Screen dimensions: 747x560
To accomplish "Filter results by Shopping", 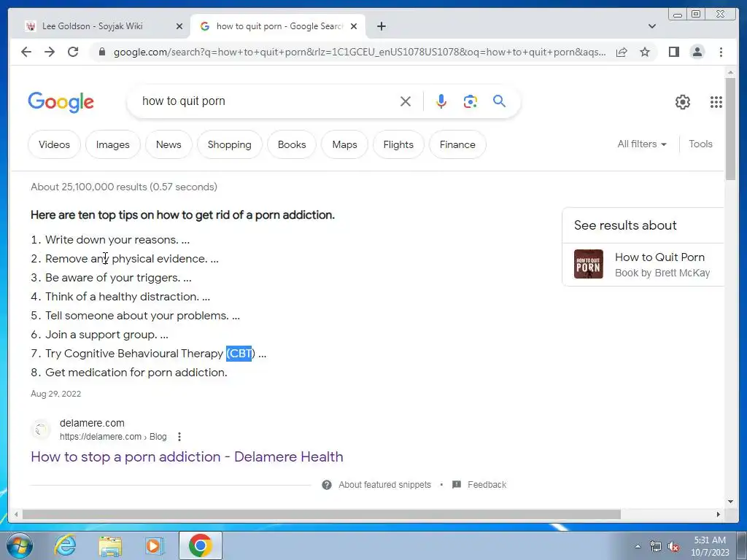I will tap(230, 144).
